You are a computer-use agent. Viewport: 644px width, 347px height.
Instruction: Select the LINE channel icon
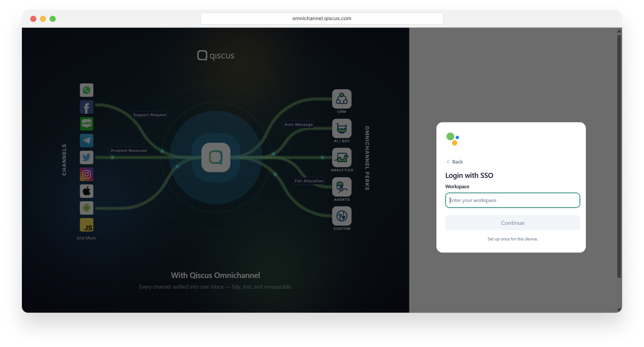coord(87,124)
